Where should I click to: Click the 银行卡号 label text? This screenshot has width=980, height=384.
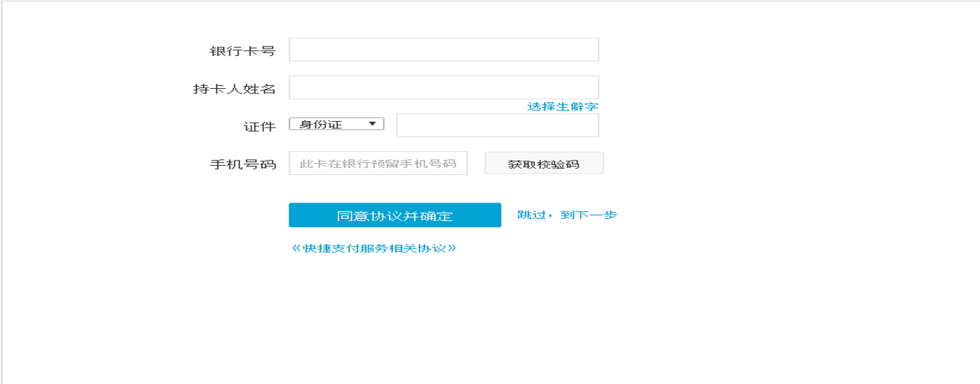pos(243,52)
